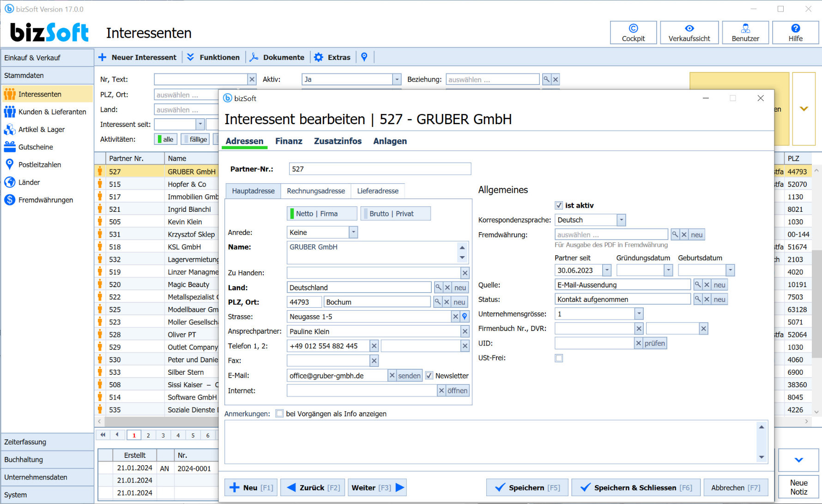The height and width of the screenshot is (504, 822).
Task: Open the Lieferadresse tab
Action: tap(378, 191)
